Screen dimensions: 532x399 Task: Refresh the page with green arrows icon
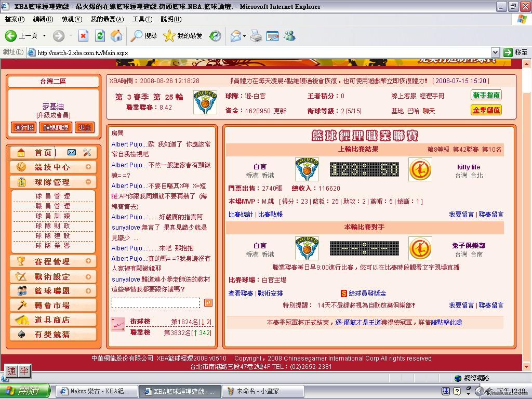tap(100, 36)
